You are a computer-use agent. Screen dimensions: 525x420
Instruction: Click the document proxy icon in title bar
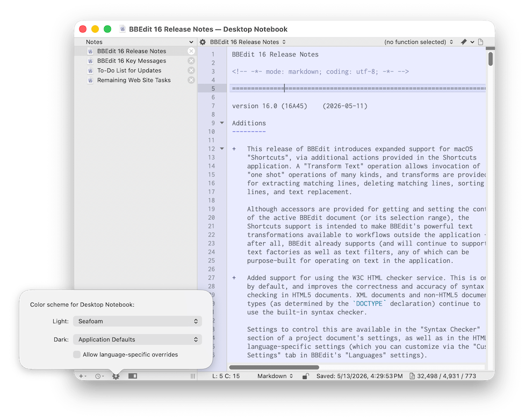pos(123,29)
